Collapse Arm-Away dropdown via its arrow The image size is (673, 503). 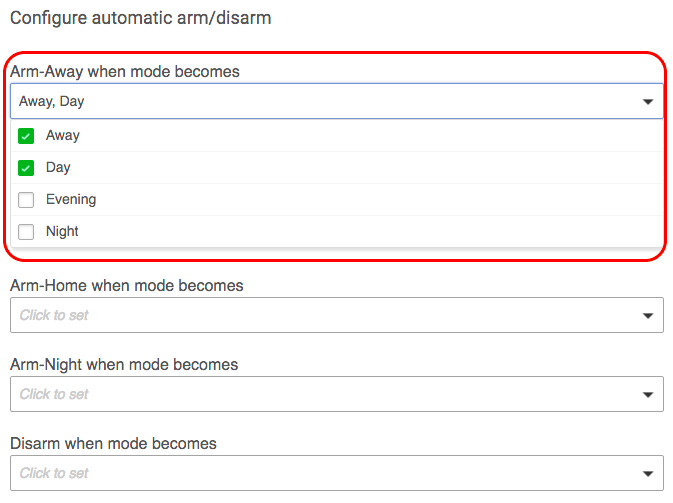point(648,102)
